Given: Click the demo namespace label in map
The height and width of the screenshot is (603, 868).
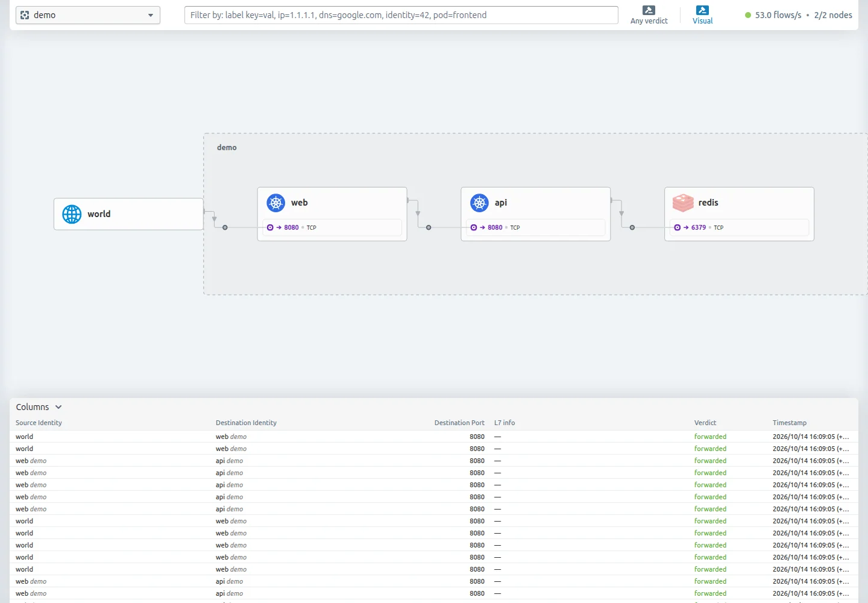Looking at the screenshot, I should tap(227, 148).
